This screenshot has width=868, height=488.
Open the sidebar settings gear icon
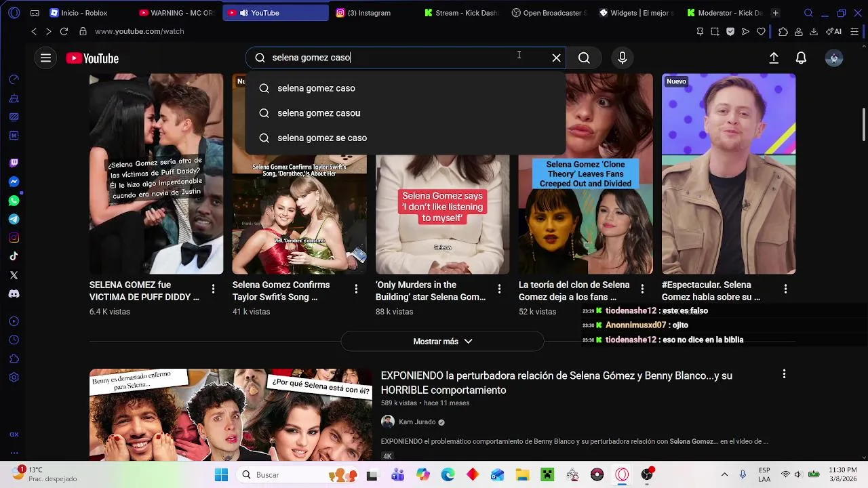(x=14, y=378)
